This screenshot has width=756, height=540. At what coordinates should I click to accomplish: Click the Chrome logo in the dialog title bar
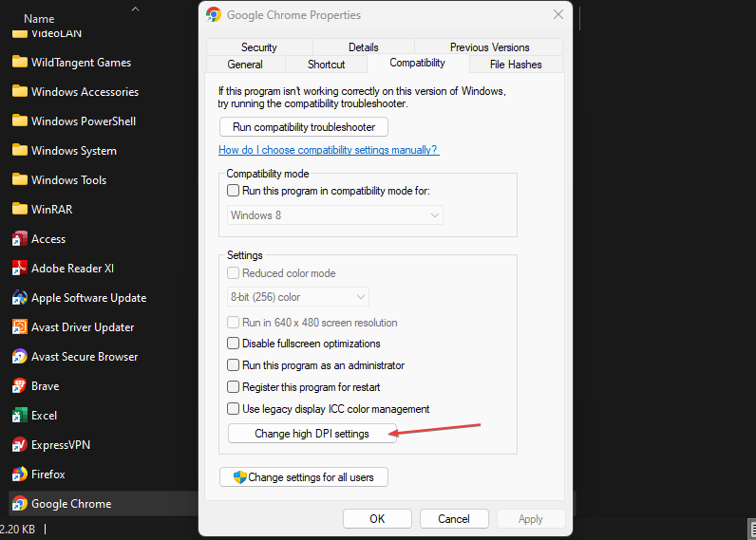[x=214, y=14]
